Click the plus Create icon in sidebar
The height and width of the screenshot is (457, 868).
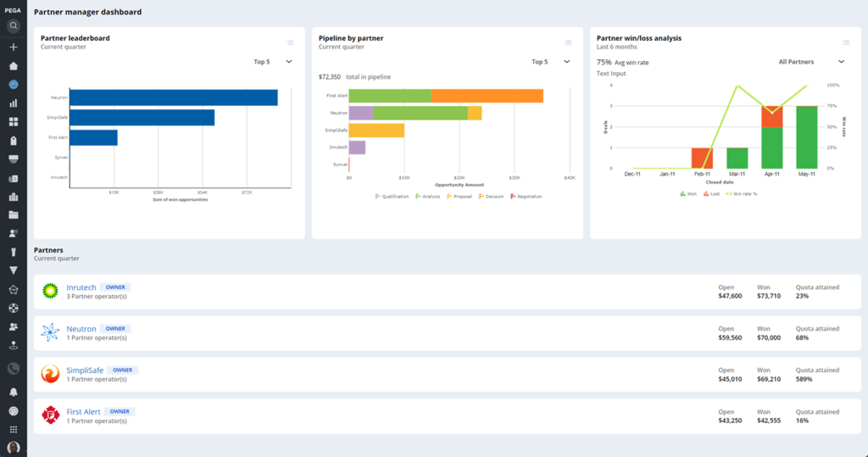point(14,47)
